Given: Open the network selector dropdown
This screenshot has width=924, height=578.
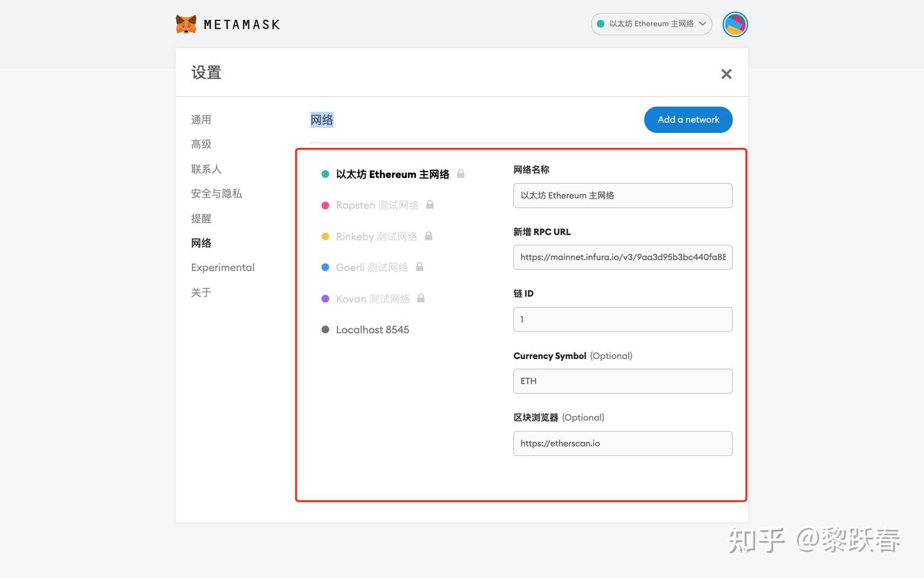Looking at the screenshot, I should pyautogui.click(x=651, y=24).
